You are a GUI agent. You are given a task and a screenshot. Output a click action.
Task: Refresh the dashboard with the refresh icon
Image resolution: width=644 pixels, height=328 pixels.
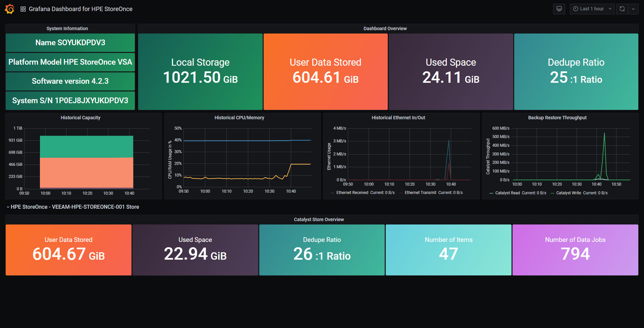click(622, 9)
